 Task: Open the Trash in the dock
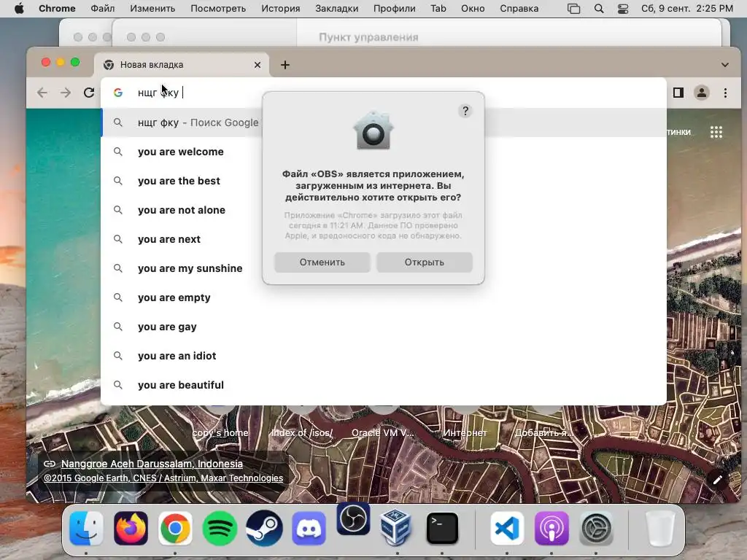click(x=659, y=529)
